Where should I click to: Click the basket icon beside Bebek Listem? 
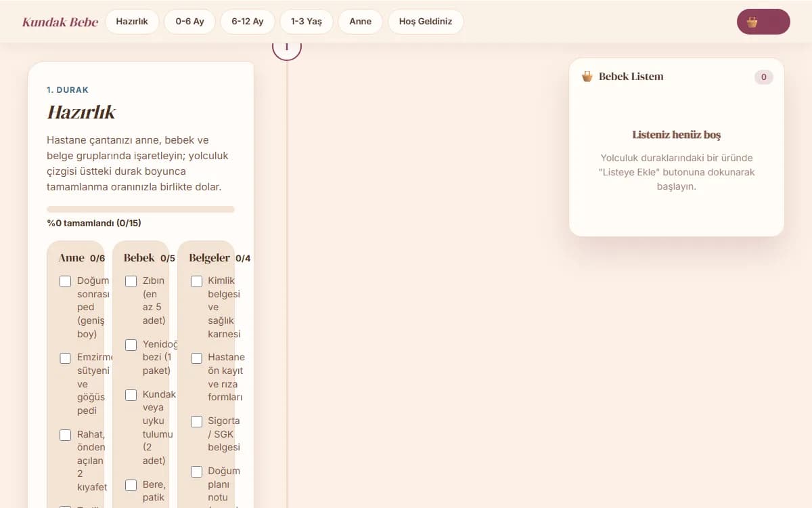587,77
